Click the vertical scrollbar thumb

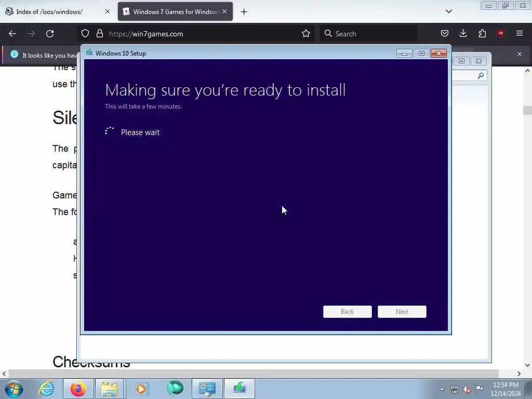pos(527,110)
